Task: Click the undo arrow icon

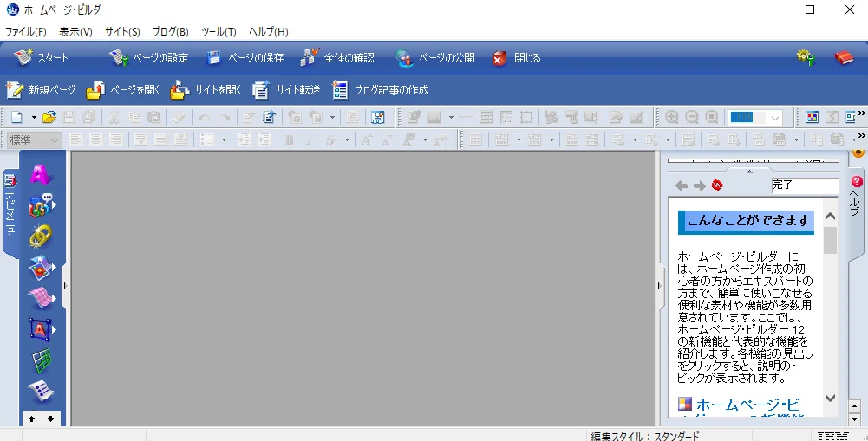Action: (x=204, y=117)
